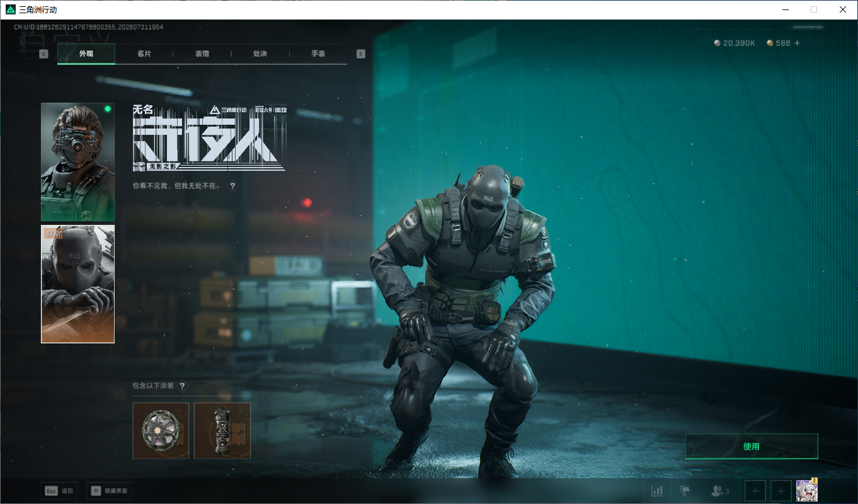The height and width of the screenshot is (504, 858).
Task: Select the round grenade skin item
Action: pyautogui.click(x=161, y=431)
